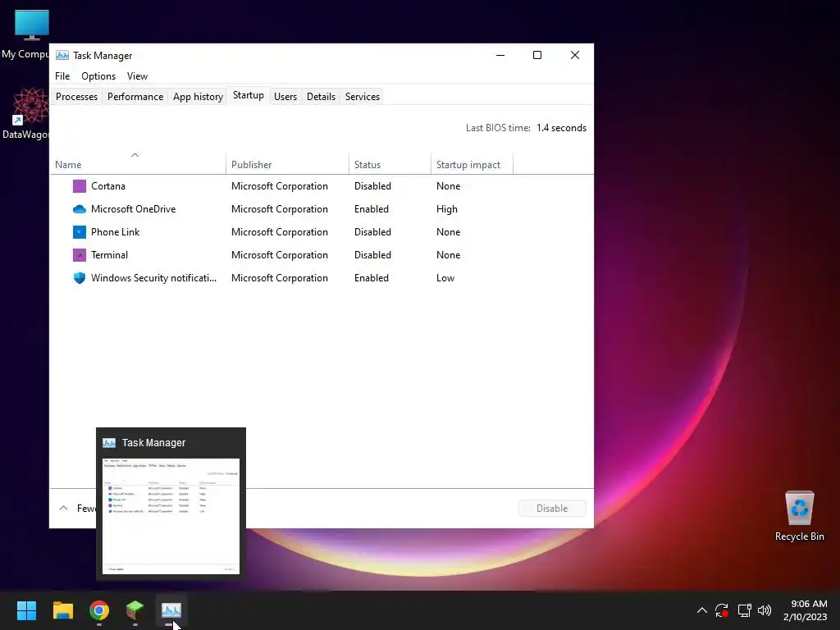Image resolution: width=840 pixels, height=630 pixels.
Task: Click the Last BIOS time value
Action: tap(561, 128)
